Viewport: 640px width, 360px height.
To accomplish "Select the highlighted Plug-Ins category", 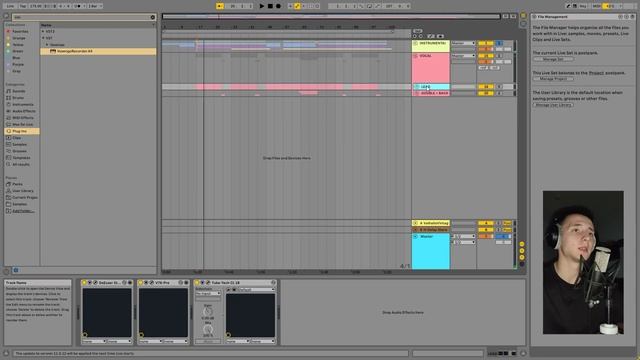I will coord(22,131).
